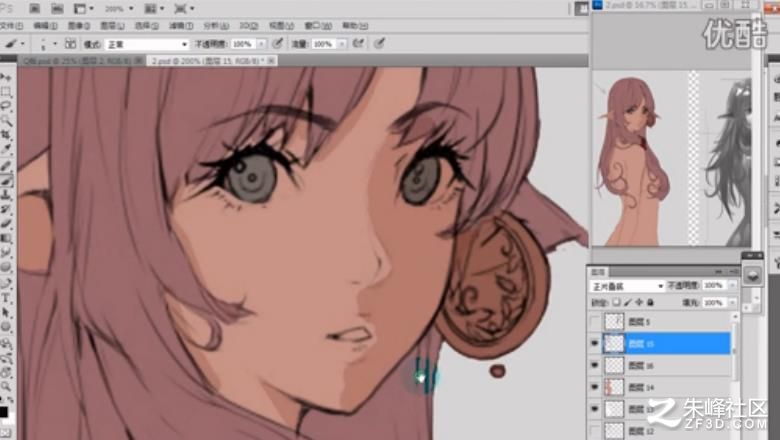Select the Quick Selection tool
Viewport: 780px width, 440px height.
point(6,120)
